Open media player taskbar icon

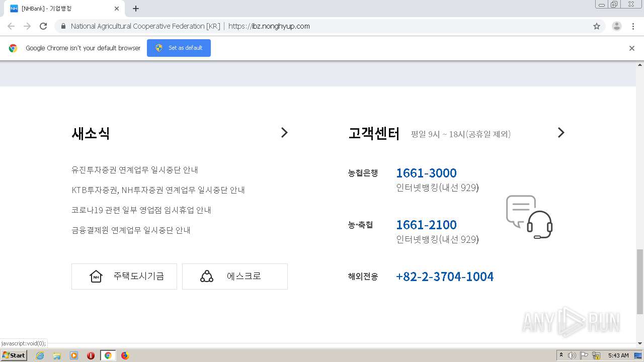pos(74,355)
